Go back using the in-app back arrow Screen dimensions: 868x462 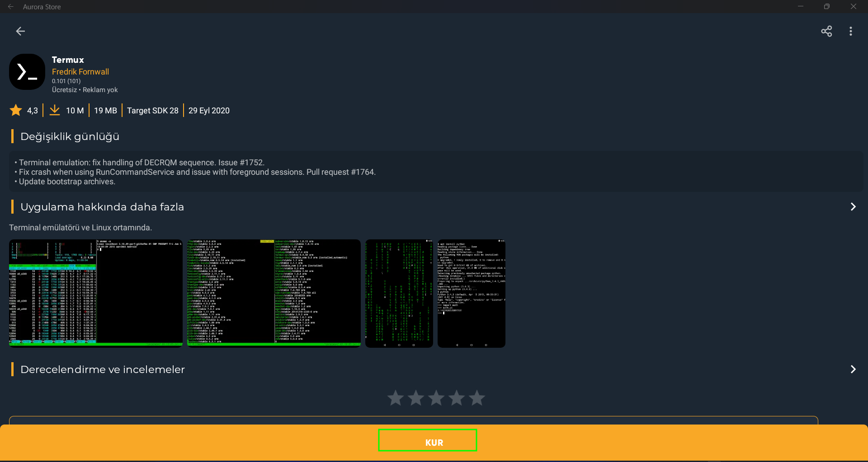[x=20, y=31]
